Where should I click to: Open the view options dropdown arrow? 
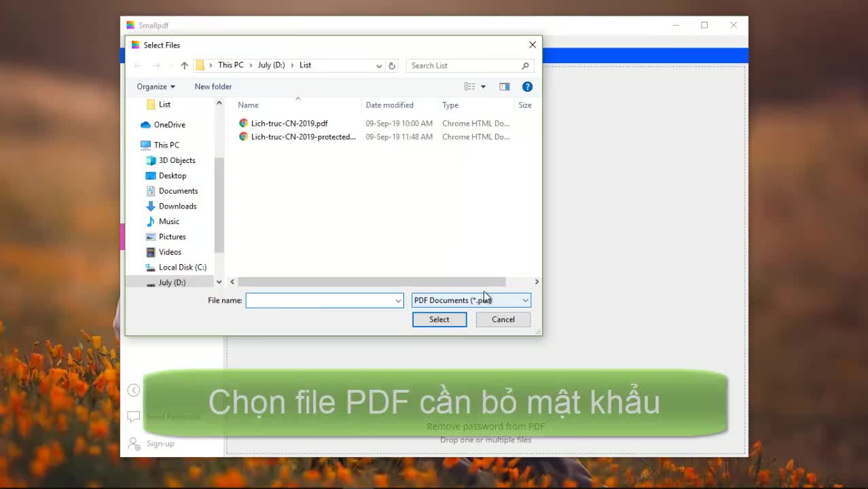(483, 86)
